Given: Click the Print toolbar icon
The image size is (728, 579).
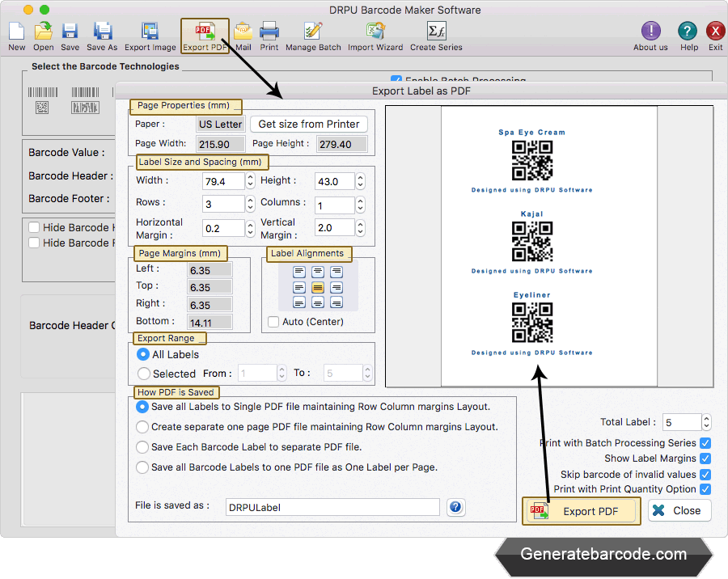Looking at the screenshot, I should pyautogui.click(x=269, y=32).
